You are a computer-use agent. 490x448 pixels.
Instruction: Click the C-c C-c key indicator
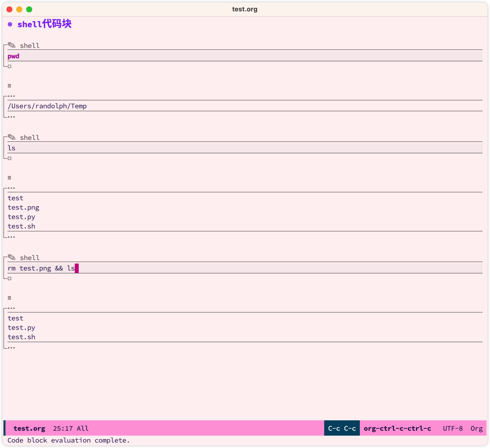click(x=342, y=428)
